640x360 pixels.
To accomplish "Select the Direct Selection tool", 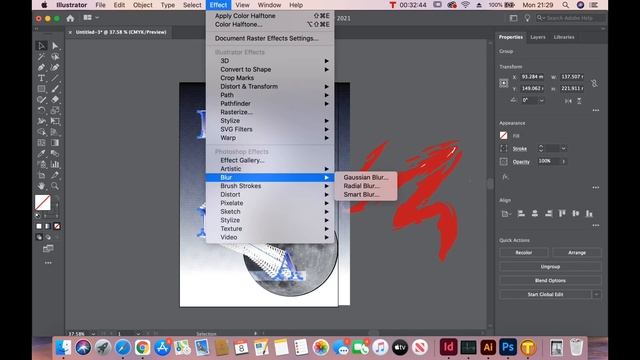I will click(x=55, y=46).
